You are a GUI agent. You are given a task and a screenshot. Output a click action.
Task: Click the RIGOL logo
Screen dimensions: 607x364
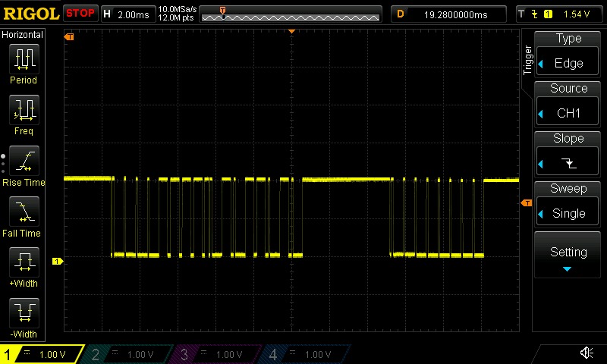coord(30,14)
